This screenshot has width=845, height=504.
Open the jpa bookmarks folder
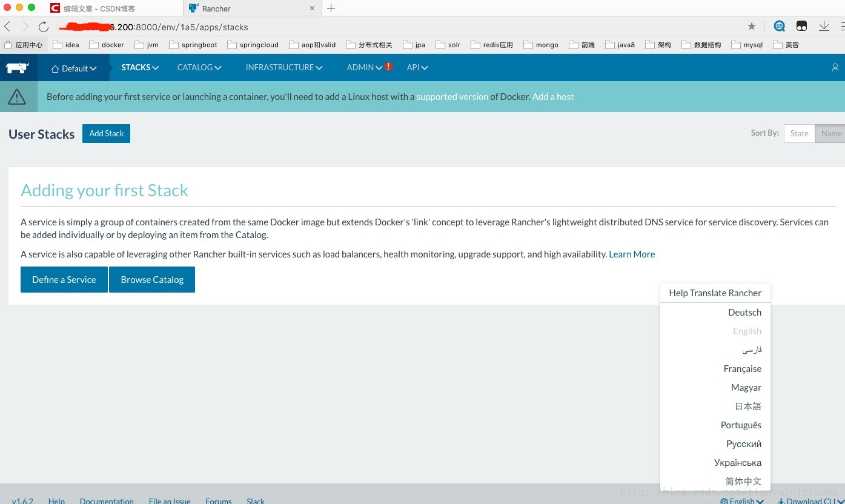(414, 45)
